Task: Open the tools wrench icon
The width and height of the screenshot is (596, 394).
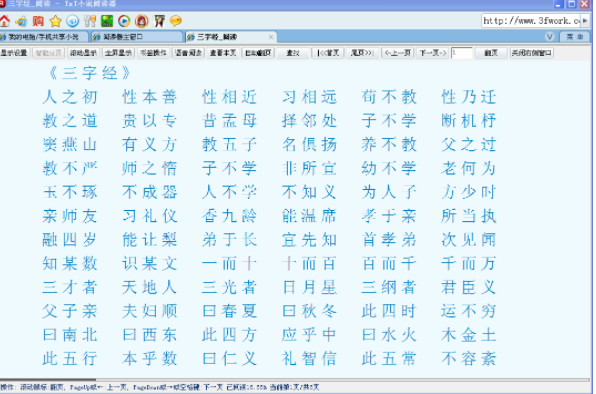Action: 90,21
